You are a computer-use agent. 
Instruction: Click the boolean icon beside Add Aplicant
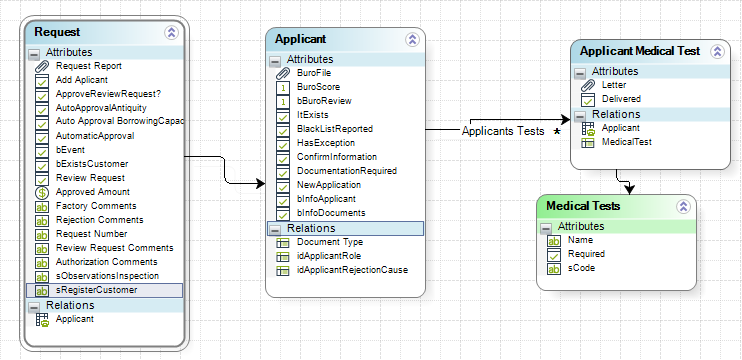tap(42, 81)
